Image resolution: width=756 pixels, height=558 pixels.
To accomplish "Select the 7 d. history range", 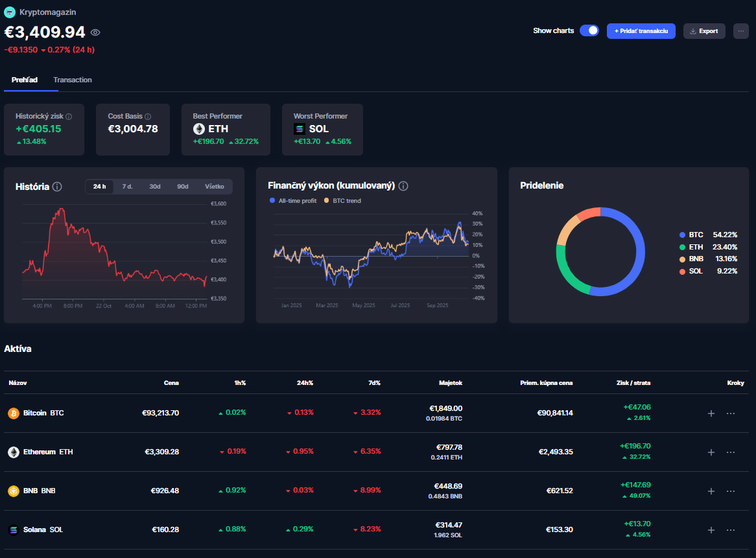I will click(127, 187).
